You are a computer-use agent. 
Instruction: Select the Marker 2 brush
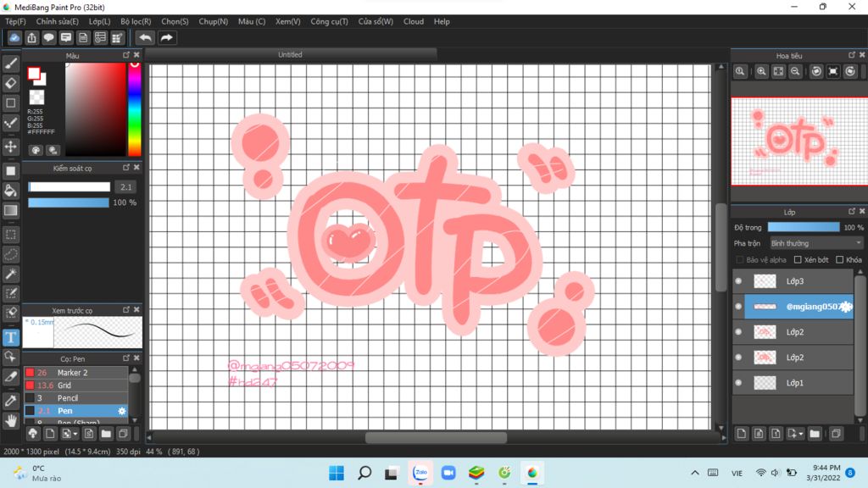[x=76, y=373]
